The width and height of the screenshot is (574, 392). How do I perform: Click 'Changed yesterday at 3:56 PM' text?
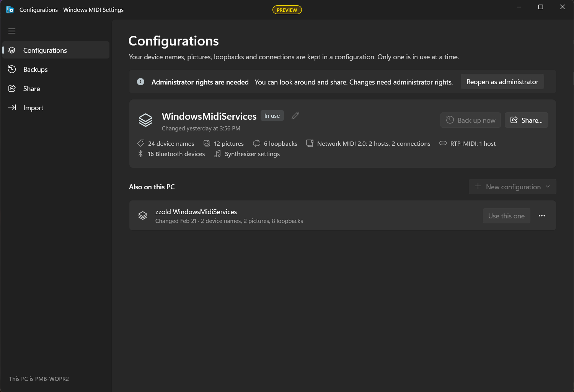(x=201, y=128)
